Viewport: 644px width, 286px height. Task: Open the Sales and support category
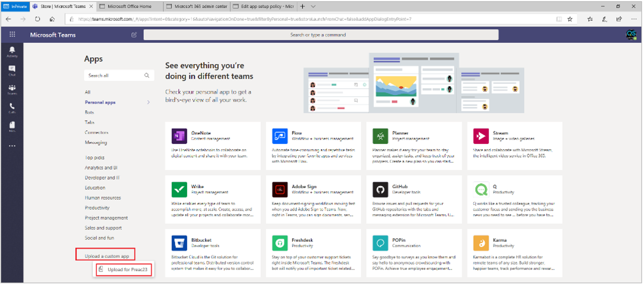coord(103,228)
